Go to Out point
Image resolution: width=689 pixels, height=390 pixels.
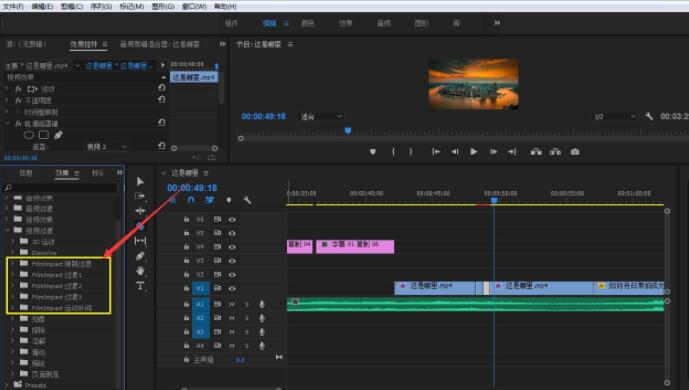click(x=512, y=152)
